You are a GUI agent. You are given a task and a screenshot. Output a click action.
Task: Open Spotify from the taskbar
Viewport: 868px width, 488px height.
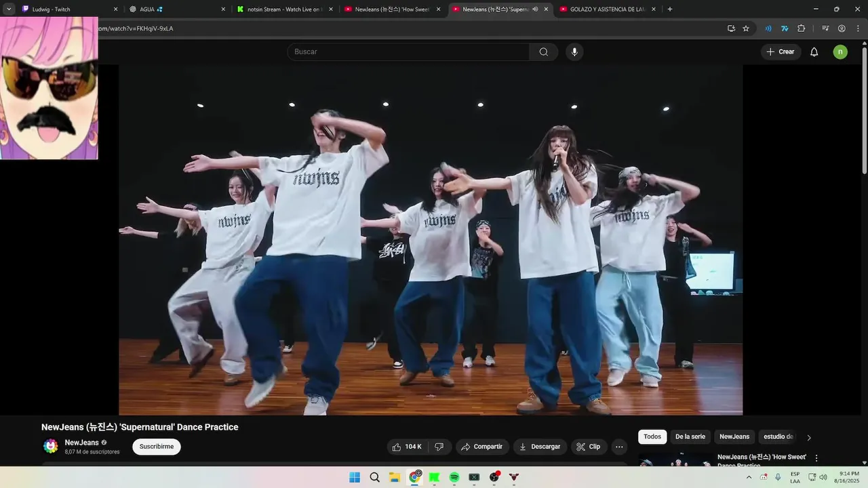tap(454, 477)
